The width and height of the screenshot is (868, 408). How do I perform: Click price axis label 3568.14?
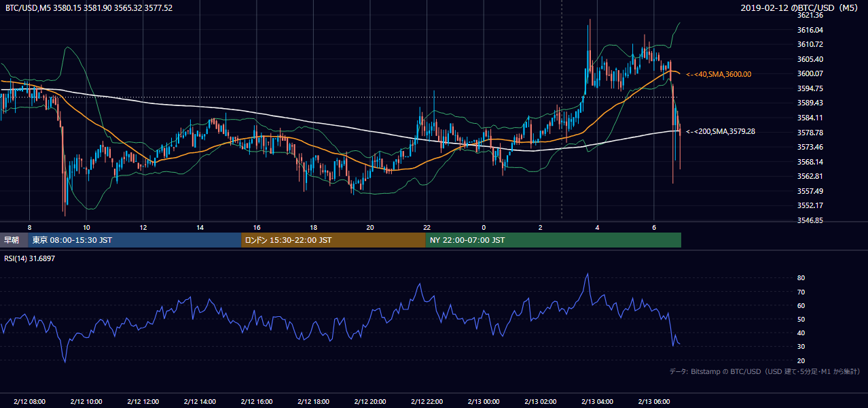coord(810,162)
